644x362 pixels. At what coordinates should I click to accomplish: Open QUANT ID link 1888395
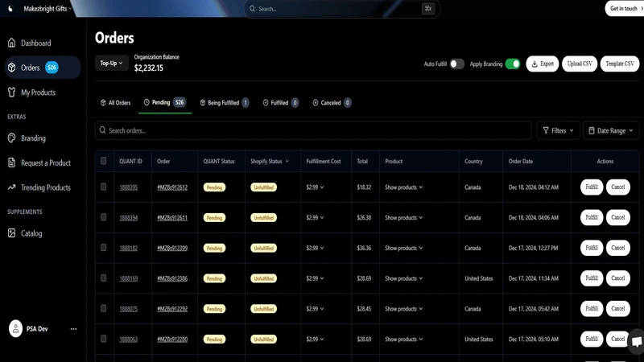click(x=129, y=187)
